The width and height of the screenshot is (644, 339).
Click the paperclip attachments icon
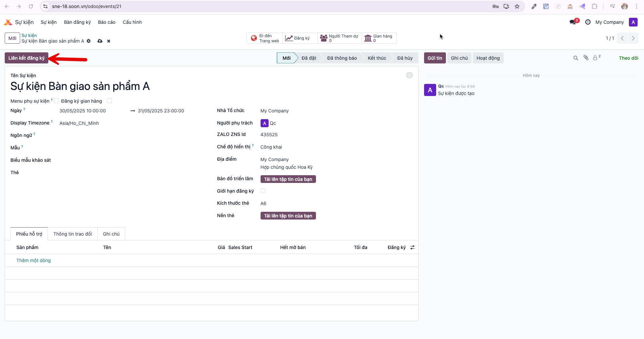(x=586, y=58)
